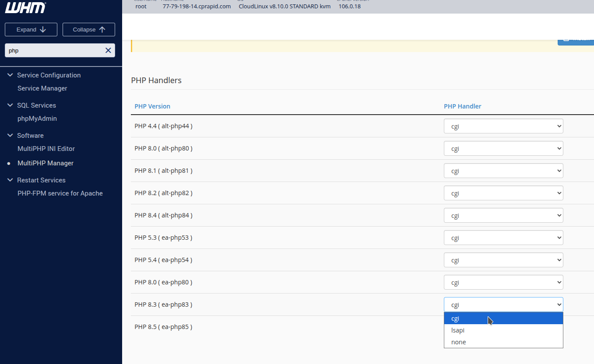Viewport: 594px width, 364px height.
Task: Clear the php search with X icon
Action: (108, 50)
